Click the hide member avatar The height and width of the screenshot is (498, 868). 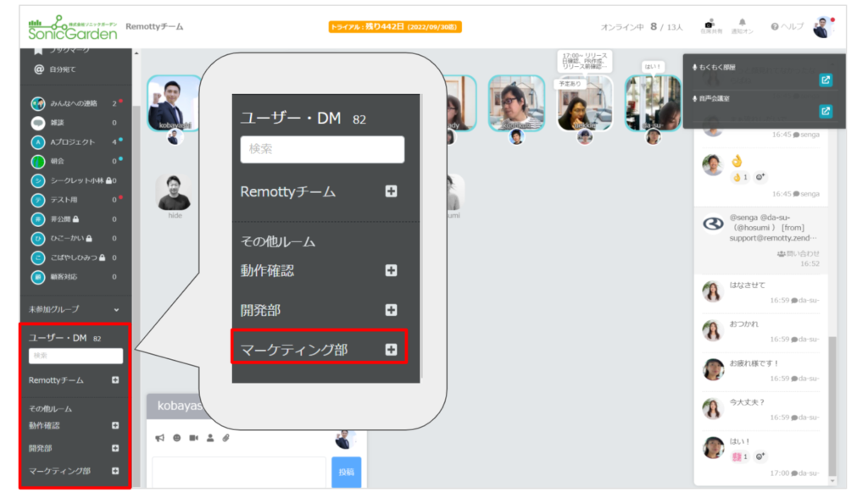[175, 192]
